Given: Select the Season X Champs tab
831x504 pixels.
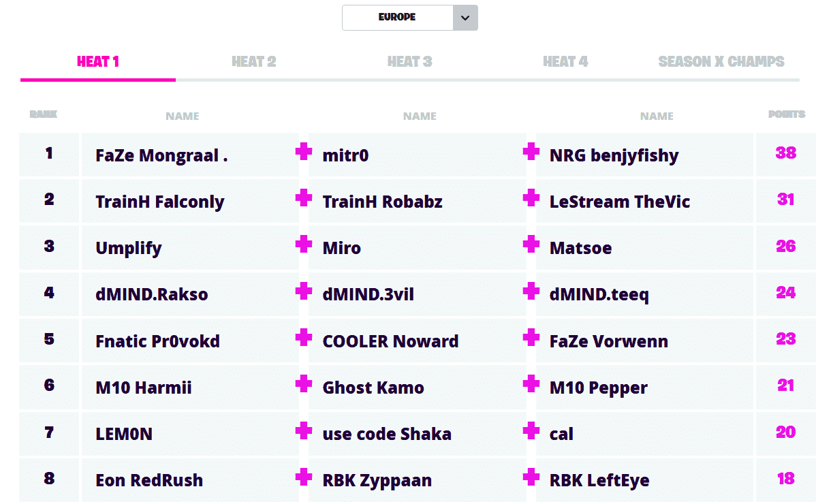Looking at the screenshot, I should [x=721, y=62].
